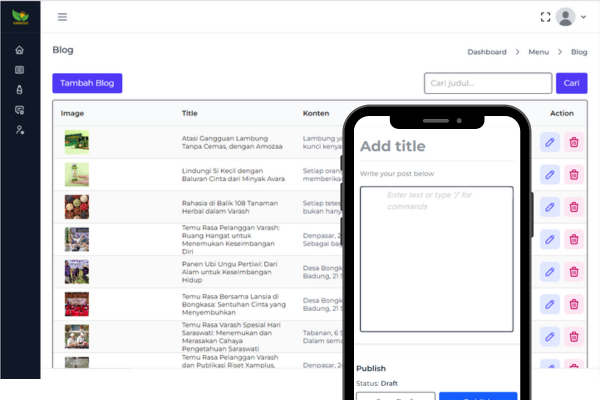Open the home icon in sidebar

pos(20,50)
